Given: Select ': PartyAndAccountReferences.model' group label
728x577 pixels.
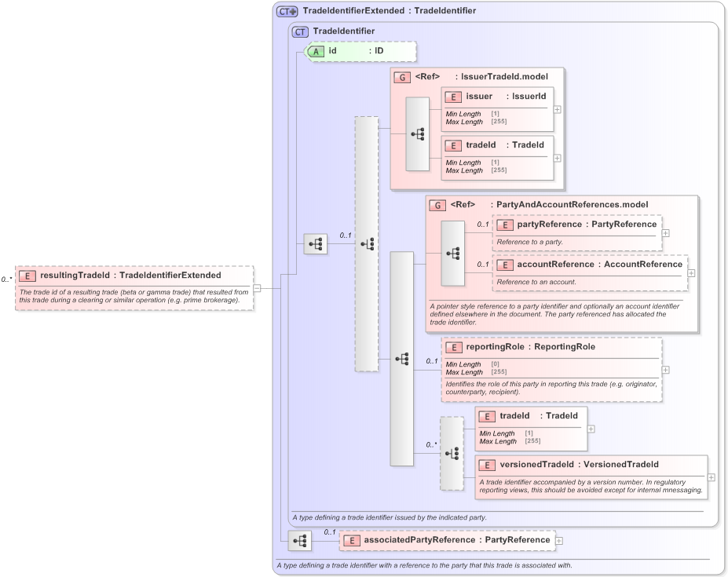Looking at the screenshot, I should point(569,205).
